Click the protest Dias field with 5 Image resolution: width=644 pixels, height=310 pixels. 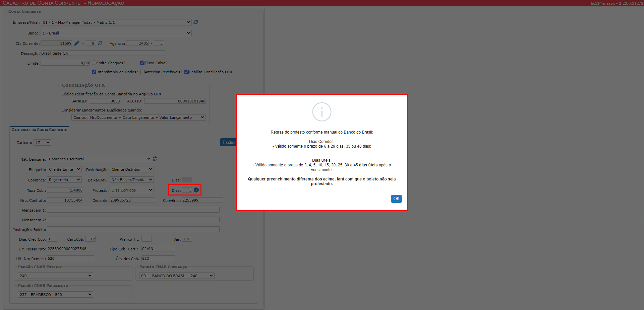coord(187,190)
